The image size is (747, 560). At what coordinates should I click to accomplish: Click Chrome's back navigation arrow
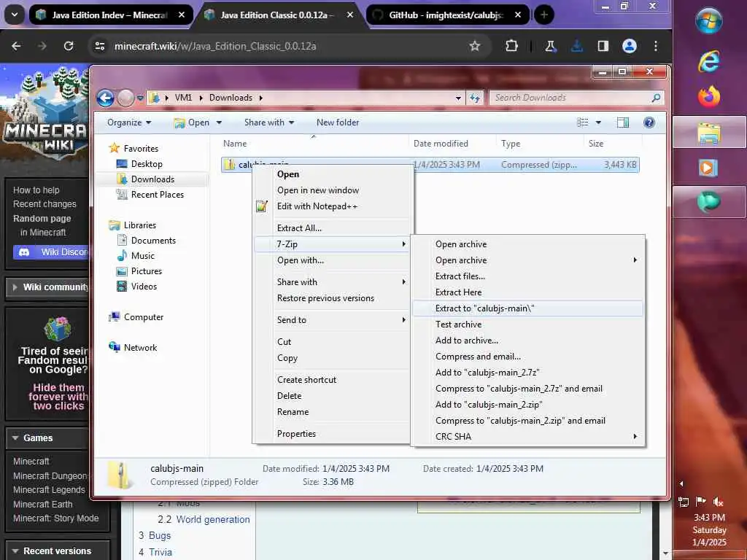[x=16, y=46]
